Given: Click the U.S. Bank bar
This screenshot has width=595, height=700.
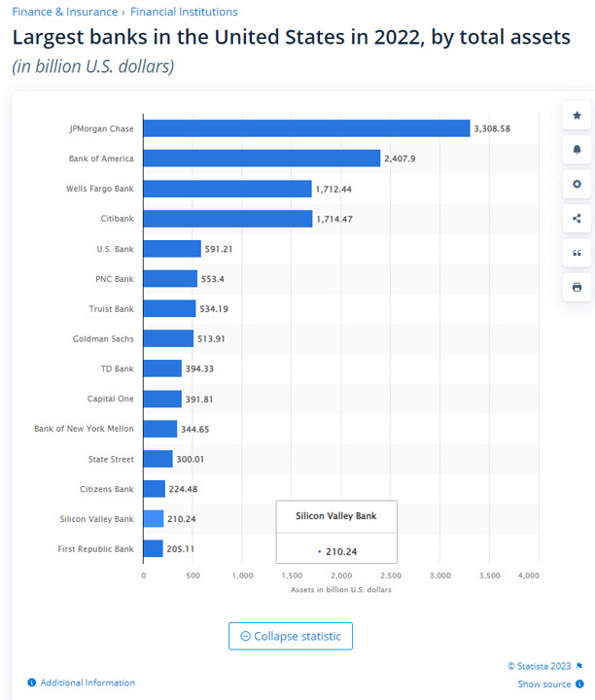Looking at the screenshot, I should [172, 249].
